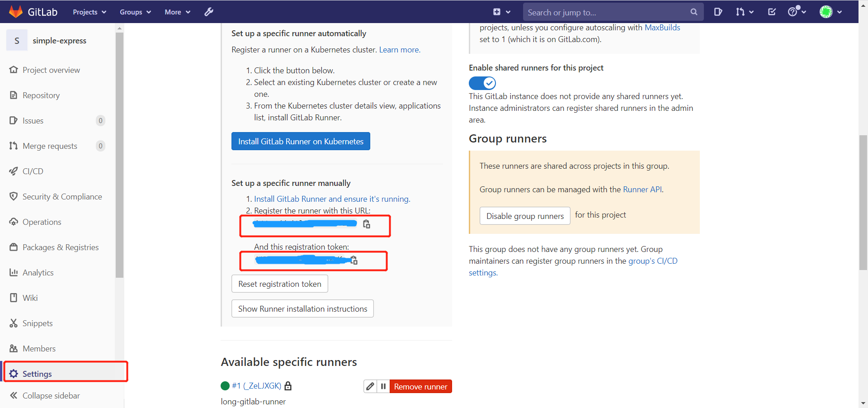The height and width of the screenshot is (408, 868).
Task: Open the to-do list icon
Action: 772,12
